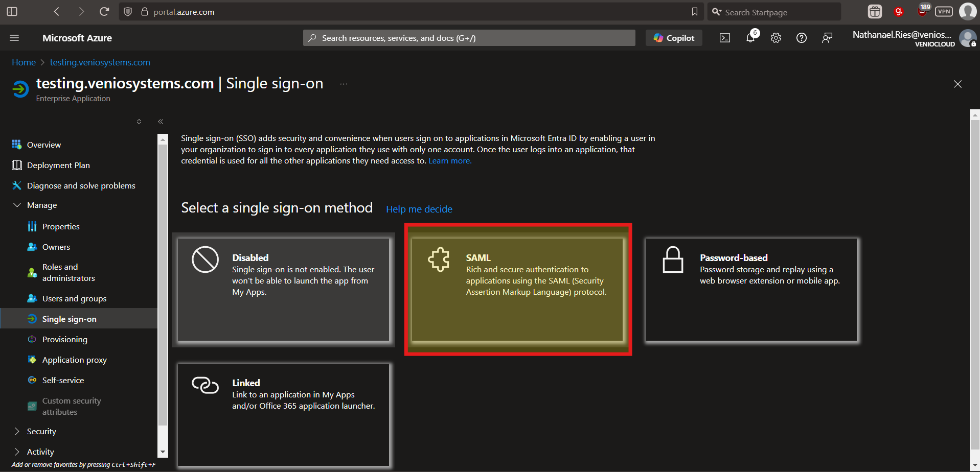
Task: Choose the Password-based sign-on card
Action: [751, 290]
